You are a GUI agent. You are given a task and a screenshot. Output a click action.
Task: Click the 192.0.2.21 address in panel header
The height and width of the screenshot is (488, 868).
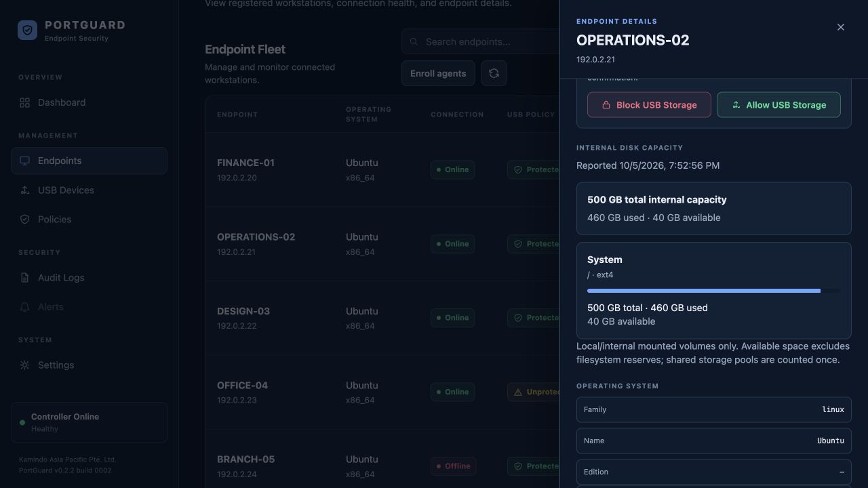tap(595, 60)
